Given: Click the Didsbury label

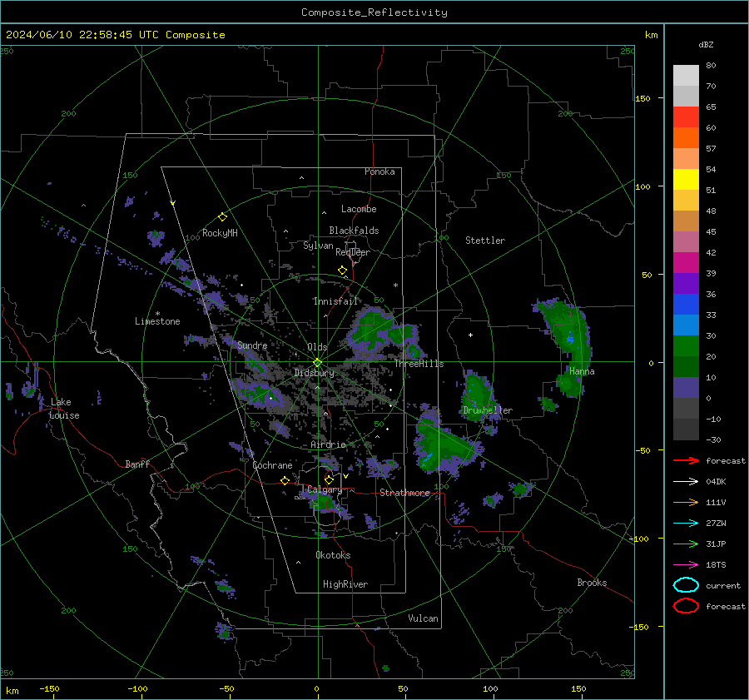Looking at the screenshot, I should (x=314, y=373).
